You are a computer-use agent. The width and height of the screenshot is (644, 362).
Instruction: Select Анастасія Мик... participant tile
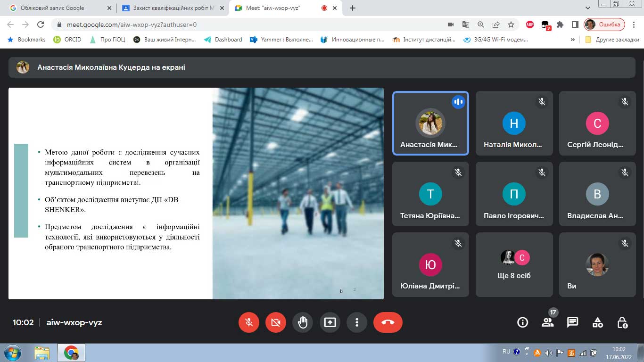pos(430,123)
